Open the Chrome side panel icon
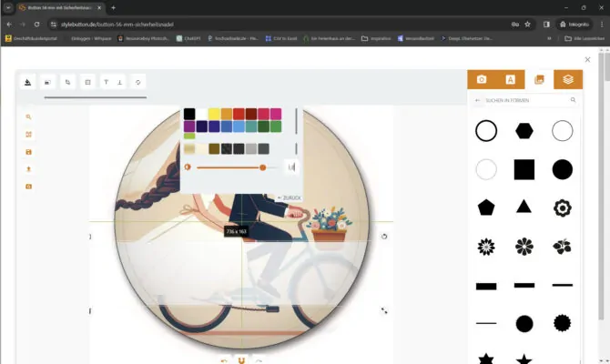610x364 pixels. click(x=546, y=24)
